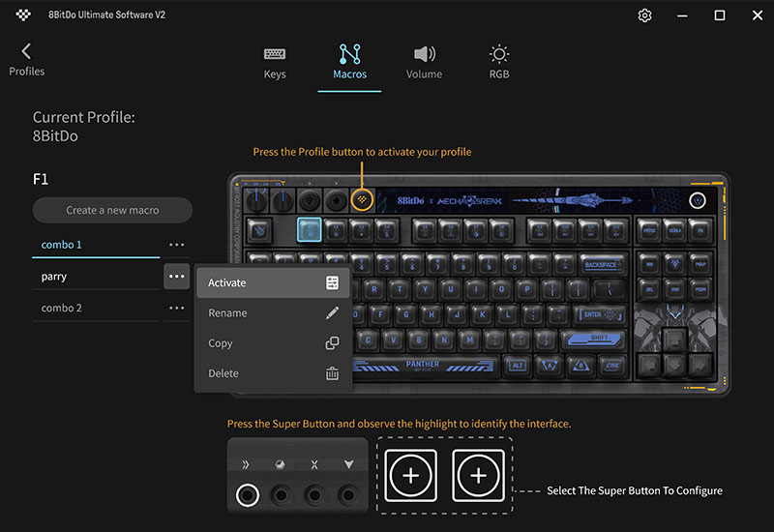Click the right arrow key on keyboard
This screenshot has width=774, height=532.
(x=700, y=366)
